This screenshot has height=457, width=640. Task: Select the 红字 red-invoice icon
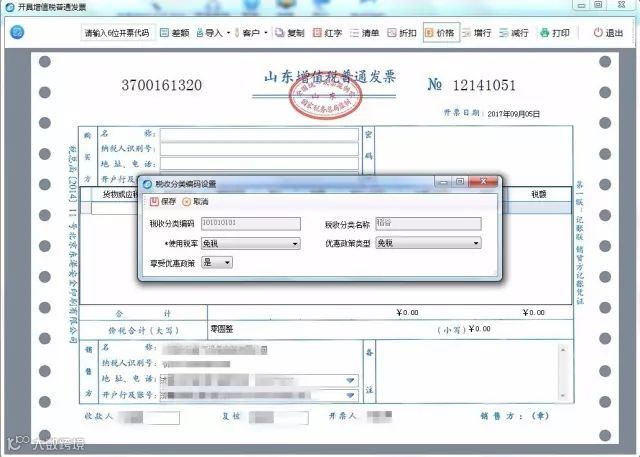click(317, 33)
